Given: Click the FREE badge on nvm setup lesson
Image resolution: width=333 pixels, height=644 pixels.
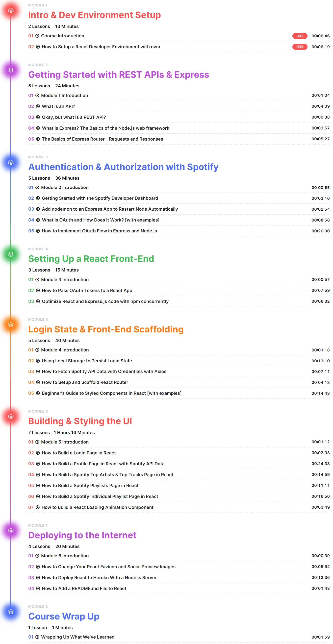Looking at the screenshot, I should pyautogui.click(x=300, y=47).
